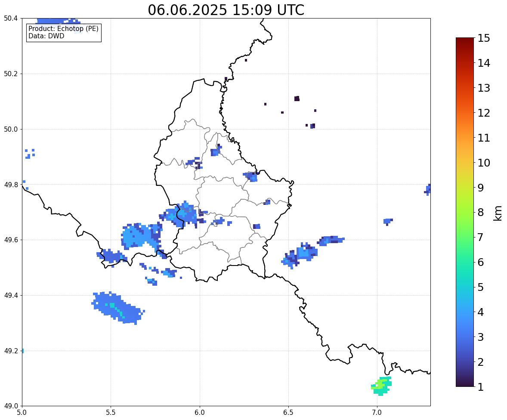Screen dimensions: 507x420
Task: Select the colorbar tick label 10
Action: 484,163
